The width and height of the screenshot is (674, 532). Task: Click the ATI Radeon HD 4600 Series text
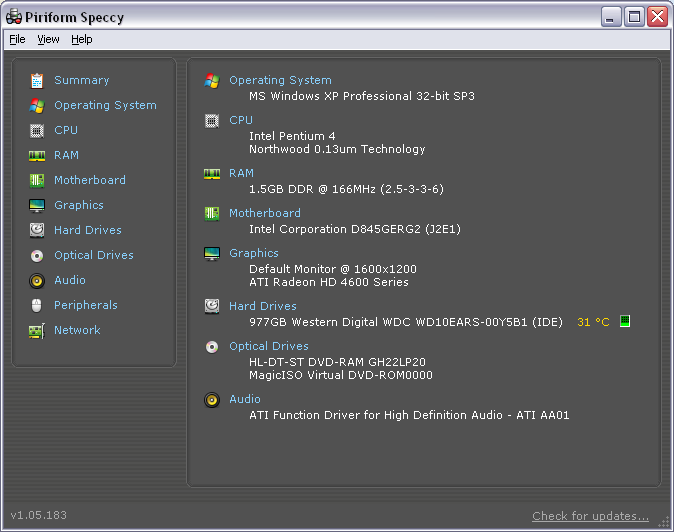click(329, 282)
